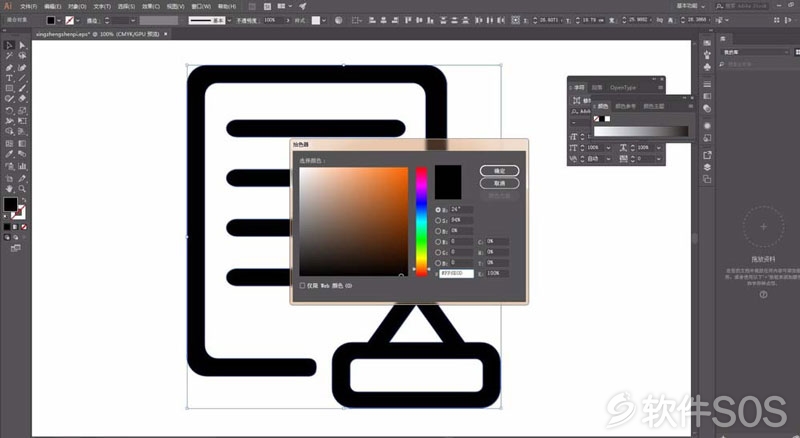The width and height of the screenshot is (800, 438).
Task: Select the brightness B radio button
Action: [x=438, y=231]
